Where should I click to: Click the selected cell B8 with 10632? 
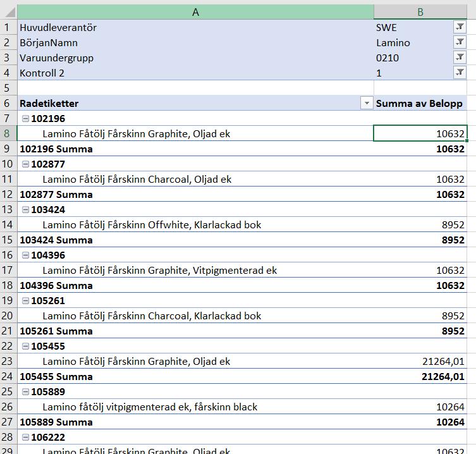[420, 133]
